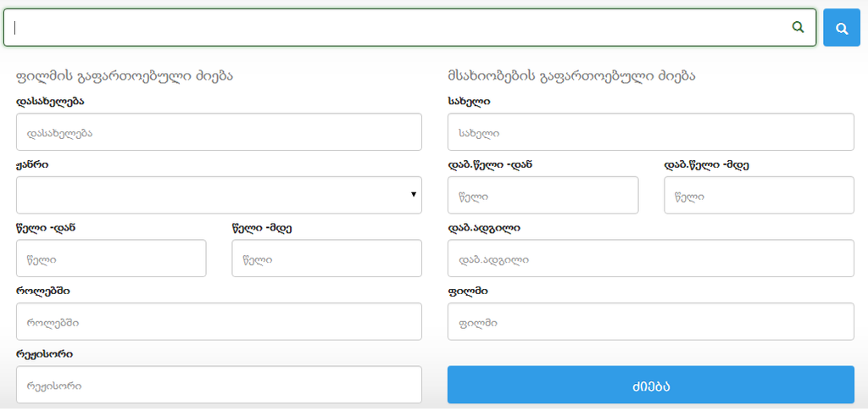Focus the main search text box
This screenshot has width=868, height=411.
(x=409, y=28)
